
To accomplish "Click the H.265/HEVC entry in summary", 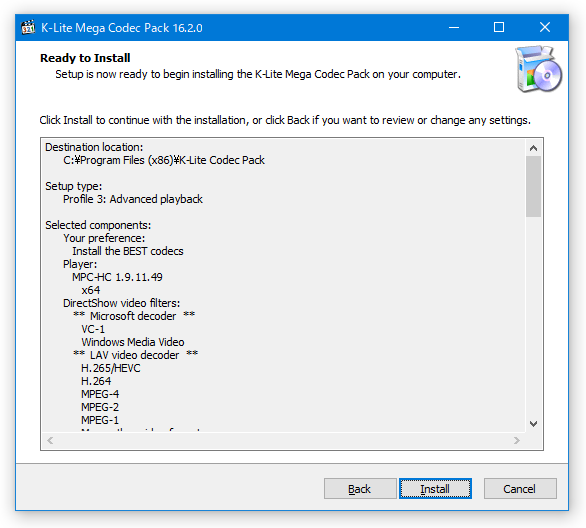I will pyautogui.click(x=111, y=368).
